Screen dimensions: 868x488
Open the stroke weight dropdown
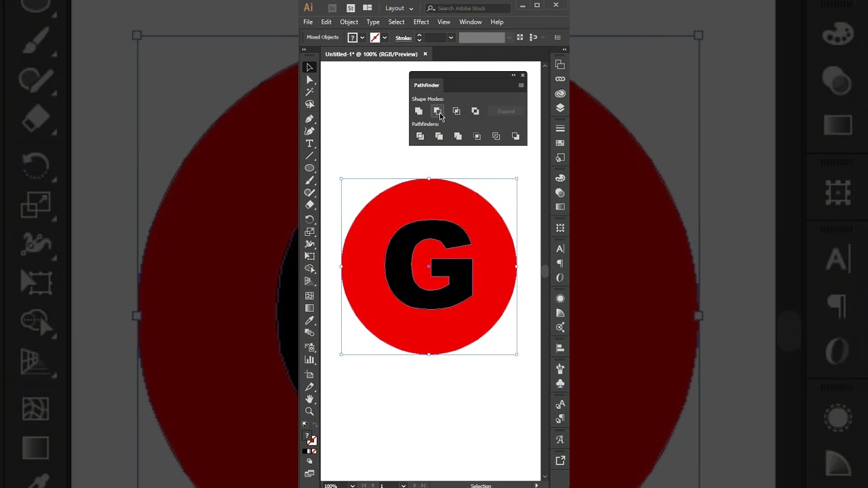pos(450,38)
